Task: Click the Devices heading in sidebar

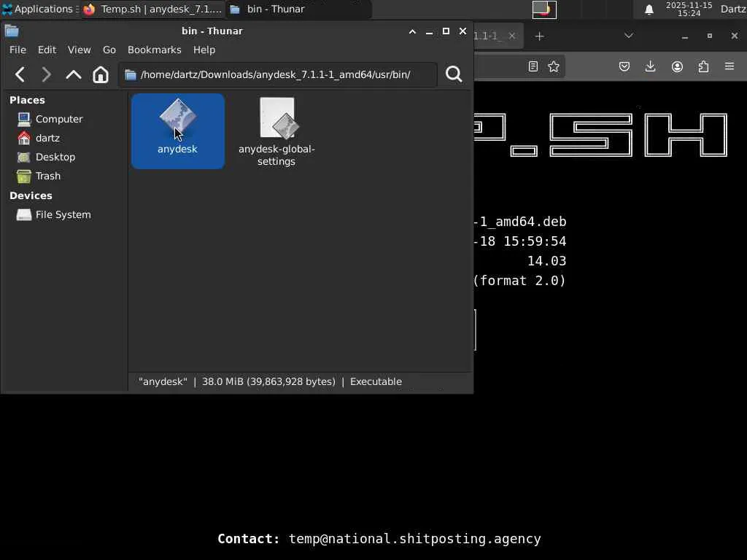Action: coord(31,195)
